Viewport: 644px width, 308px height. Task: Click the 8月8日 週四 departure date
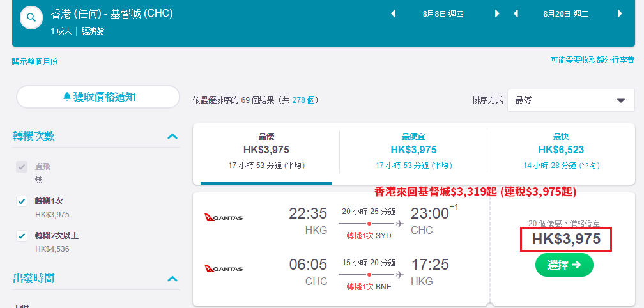pyautogui.click(x=443, y=14)
